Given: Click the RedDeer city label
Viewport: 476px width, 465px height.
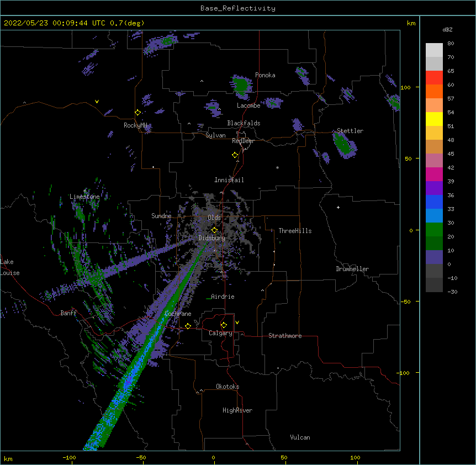Looking at the screenshot, I should pyautogui.click(x=243, y=141).
